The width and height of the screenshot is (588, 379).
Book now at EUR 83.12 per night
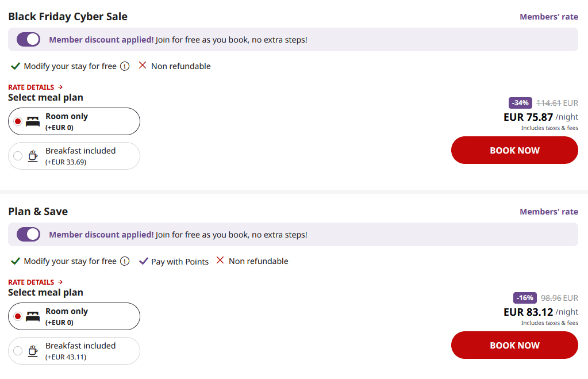(514, 345)
